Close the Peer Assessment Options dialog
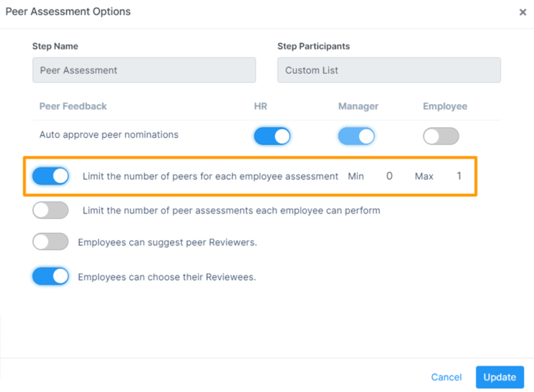This screenshot has height=392, width=534. pos(522,12)
